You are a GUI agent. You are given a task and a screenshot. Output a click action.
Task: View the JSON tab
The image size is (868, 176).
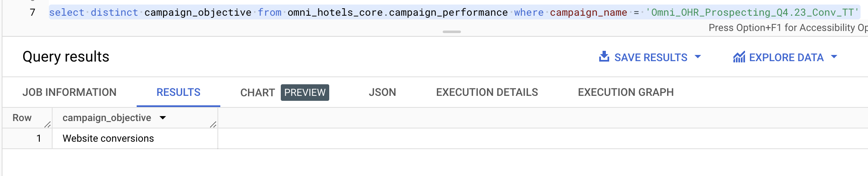pos(382,92)
